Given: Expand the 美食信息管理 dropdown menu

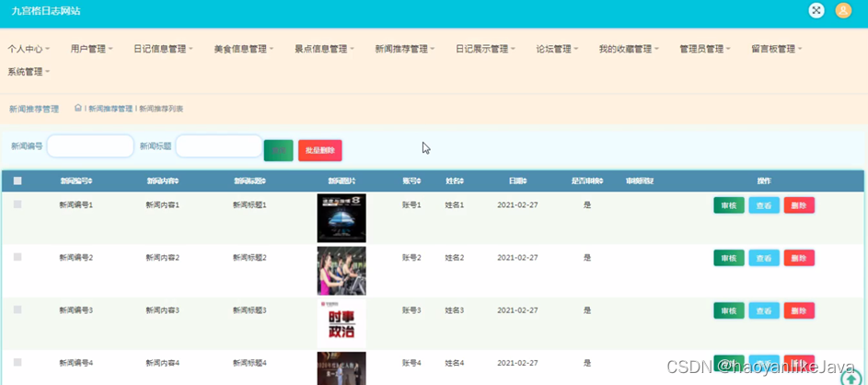Looking at the screenshot, I should 244,49.
